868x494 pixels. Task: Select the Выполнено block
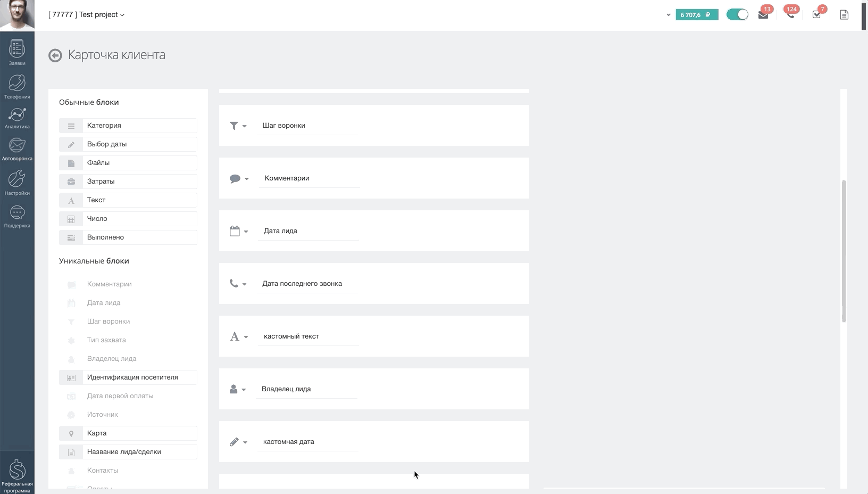click(128, 237)
